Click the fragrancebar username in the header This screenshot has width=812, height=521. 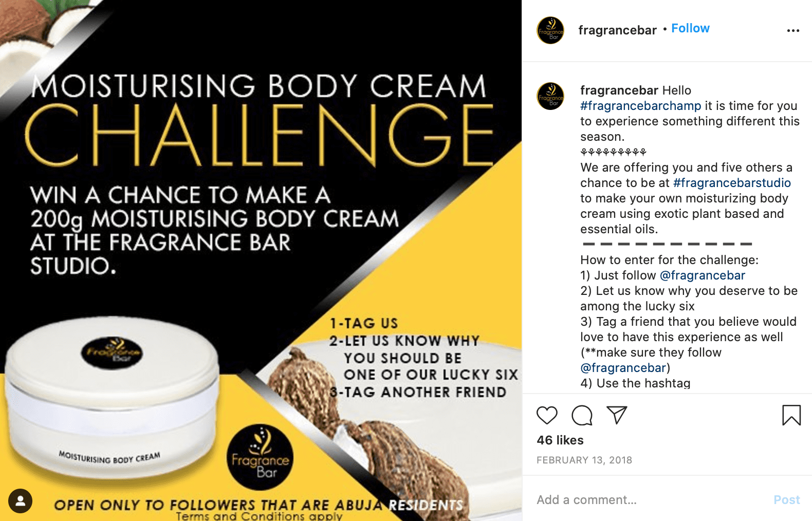pyautogui.click(x=617, y=30)
